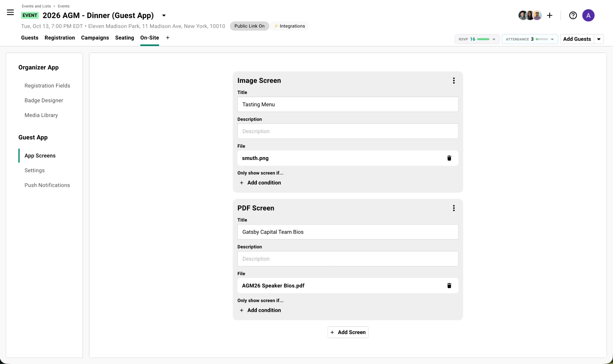Image resolution: width=613 pixels, height=364 pixels.
Task: Expand the event title dropdown arrow
Action: click(164, 15)
